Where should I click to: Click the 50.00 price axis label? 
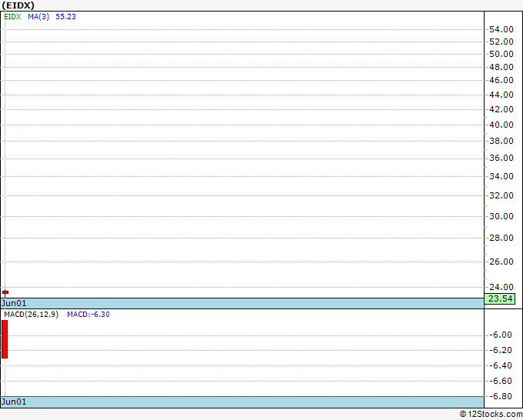(x=501, y=54)
